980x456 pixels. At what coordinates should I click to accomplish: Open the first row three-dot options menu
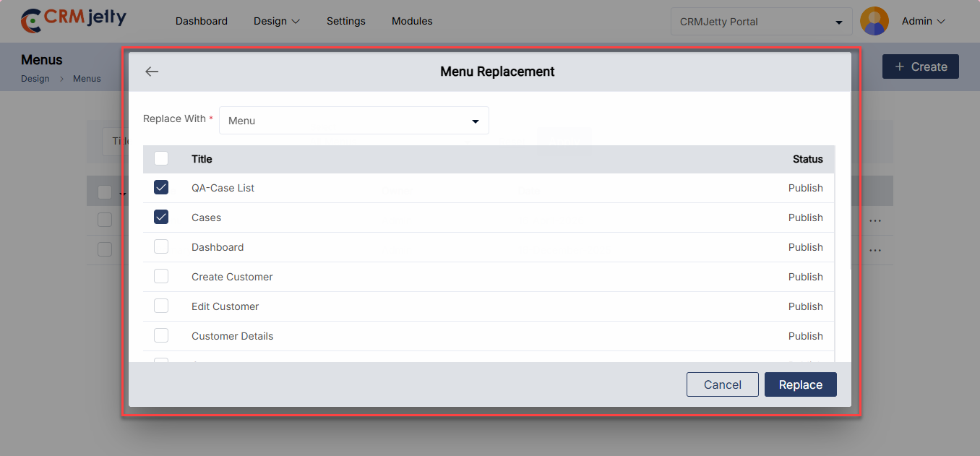(875, 220)
